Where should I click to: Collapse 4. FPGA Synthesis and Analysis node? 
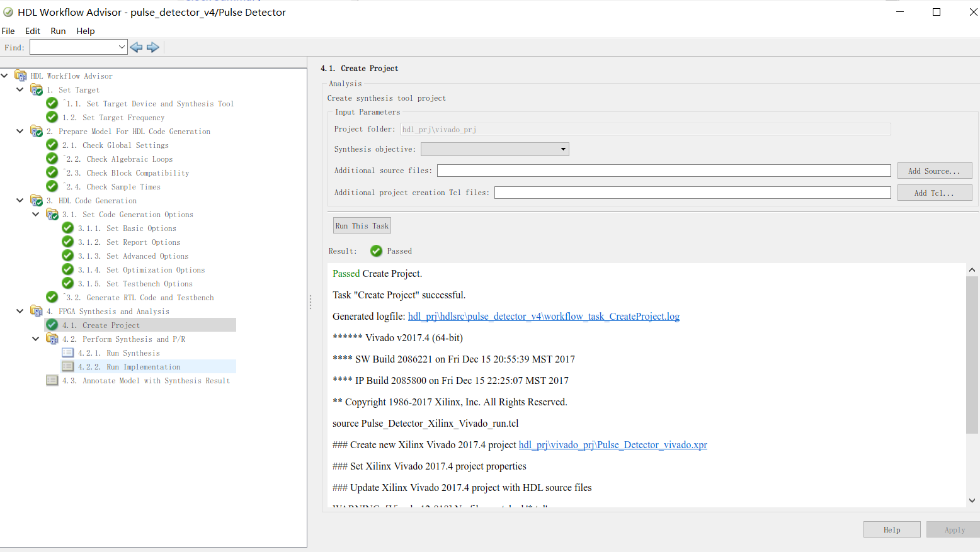pos(20,311)
